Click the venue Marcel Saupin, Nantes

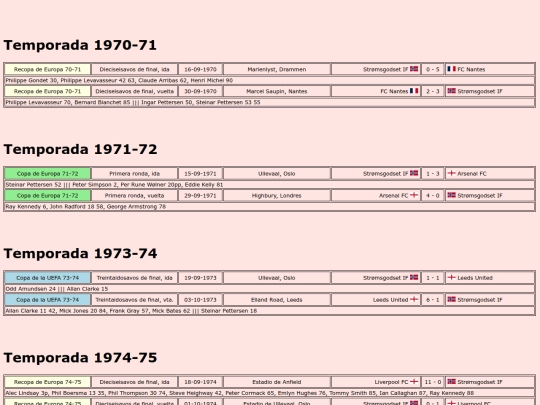277,91
